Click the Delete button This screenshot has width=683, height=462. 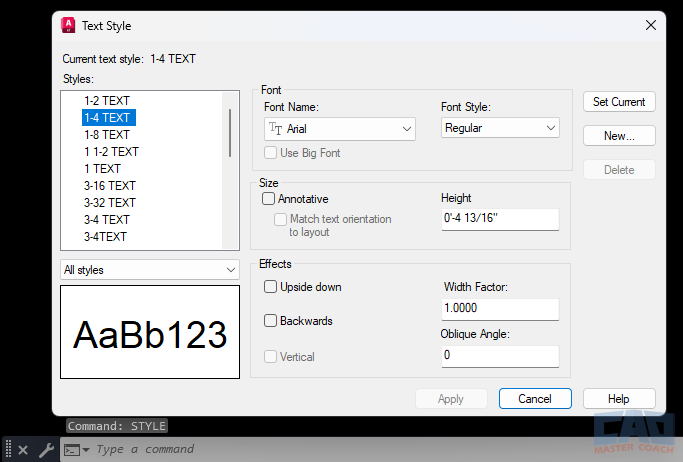tap(619, 169)
